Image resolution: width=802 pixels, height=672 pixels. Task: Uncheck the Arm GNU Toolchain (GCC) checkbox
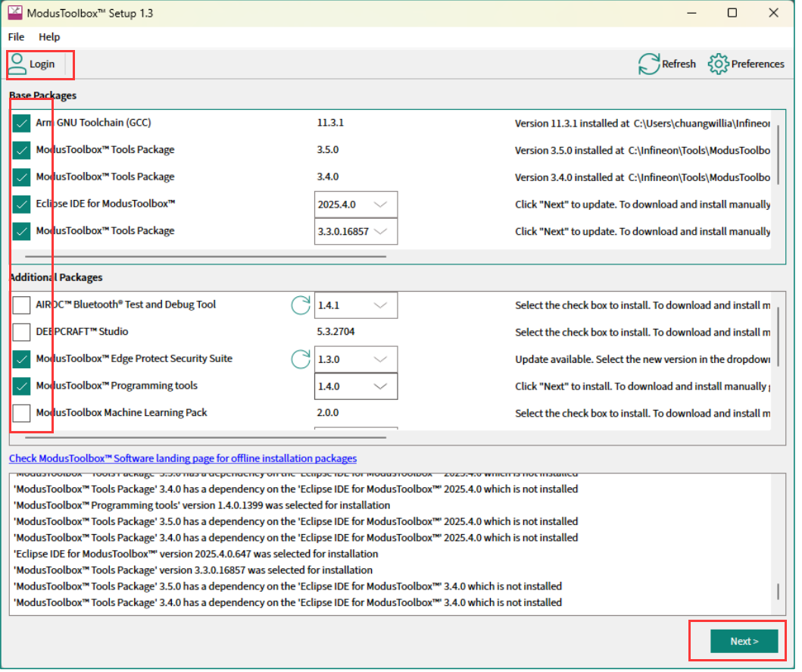21,123
